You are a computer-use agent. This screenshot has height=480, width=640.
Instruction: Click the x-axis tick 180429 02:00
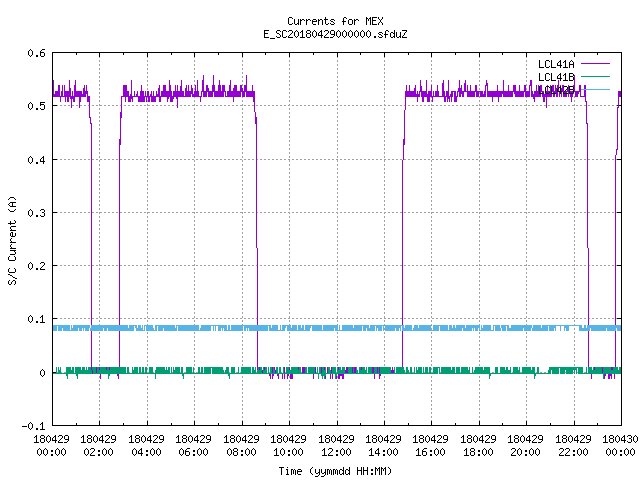[x=98, y=446]
